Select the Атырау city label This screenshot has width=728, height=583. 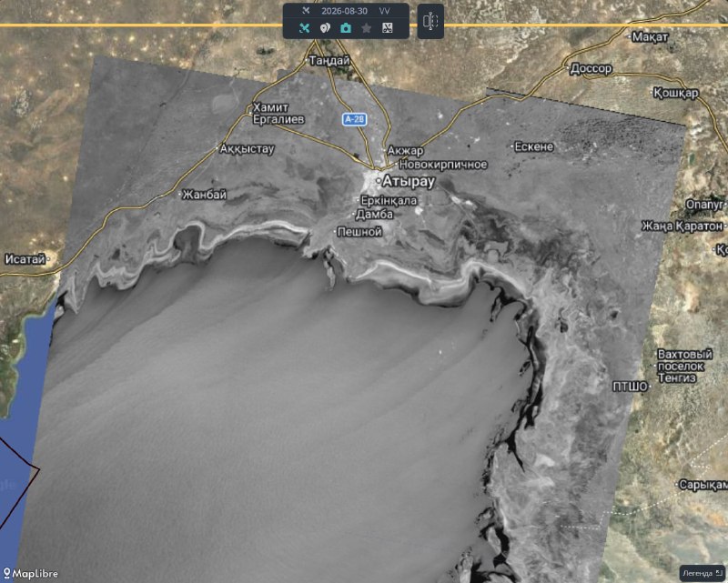coord(408,182)
